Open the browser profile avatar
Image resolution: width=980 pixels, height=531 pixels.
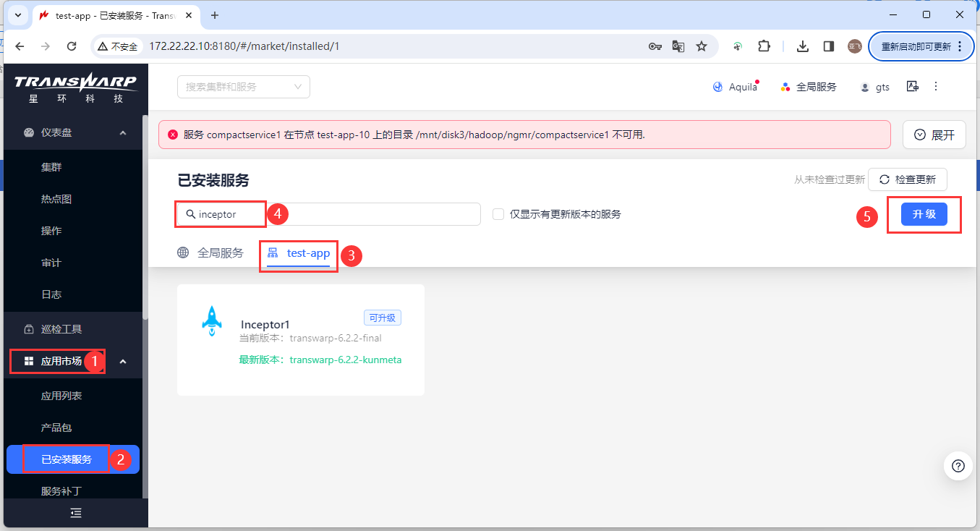click(x=855, y=46)
